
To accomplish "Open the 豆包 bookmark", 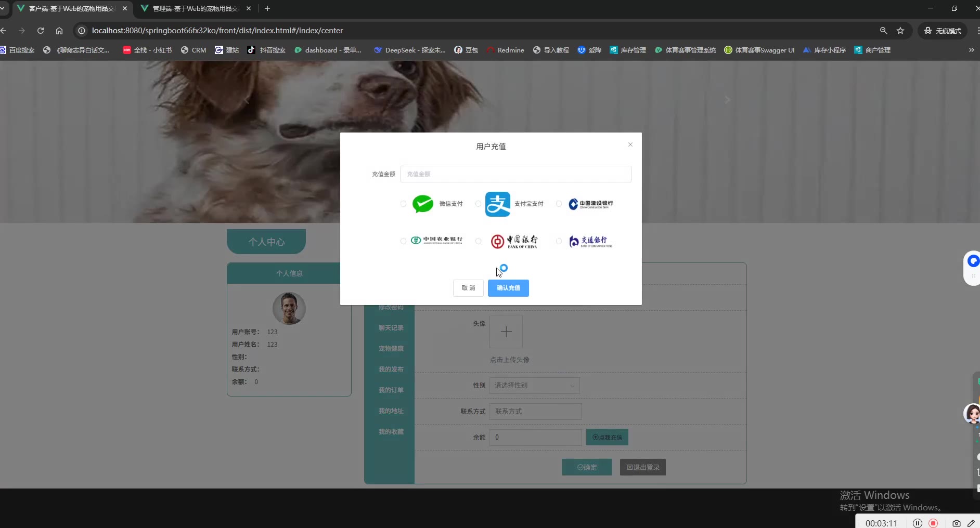I will (x=466, y=50).
